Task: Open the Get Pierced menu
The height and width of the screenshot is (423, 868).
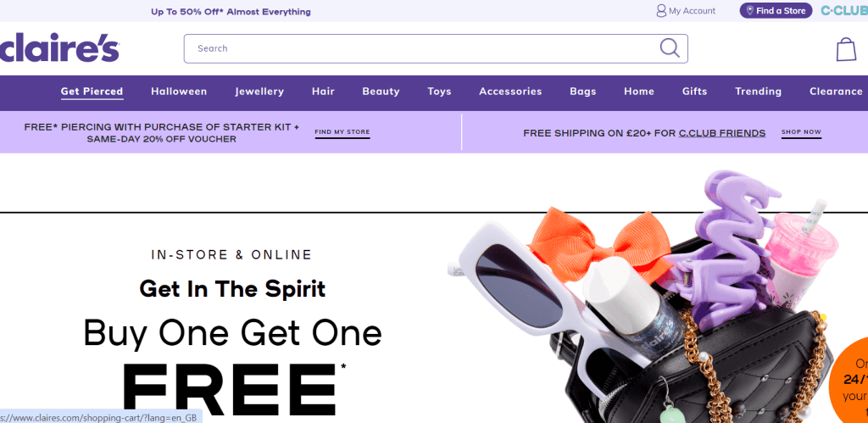Action: pos(92,92)
